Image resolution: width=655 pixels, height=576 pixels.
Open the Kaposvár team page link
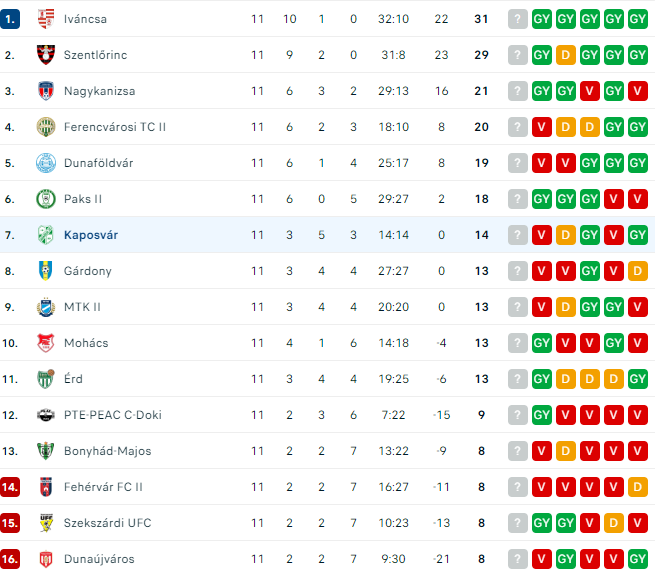91,235
